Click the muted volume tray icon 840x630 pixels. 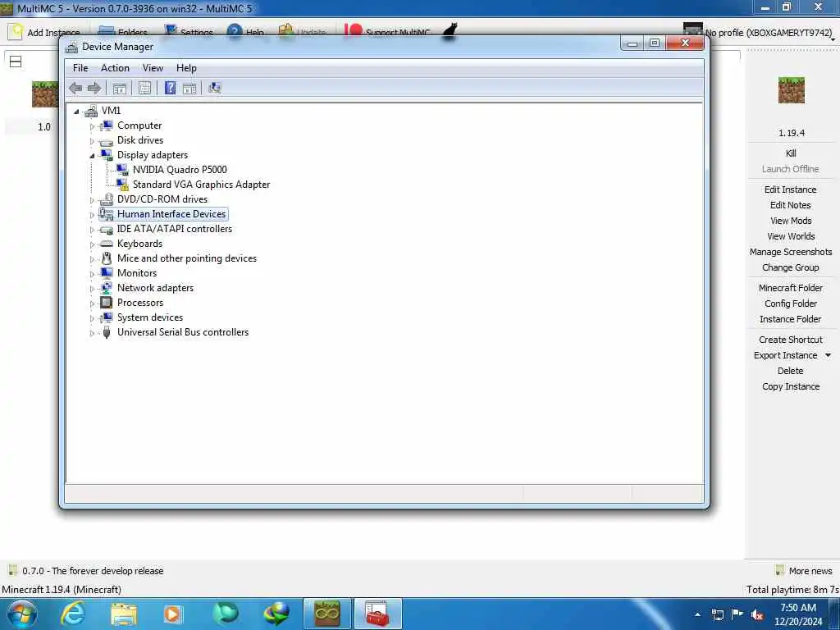(757, 614)
